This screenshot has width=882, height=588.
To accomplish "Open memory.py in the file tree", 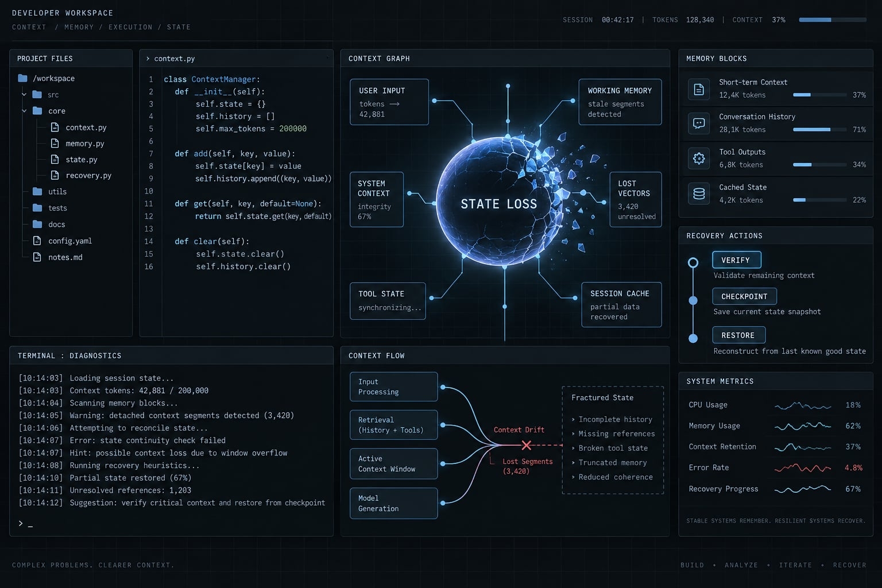I will click(85, 144).
